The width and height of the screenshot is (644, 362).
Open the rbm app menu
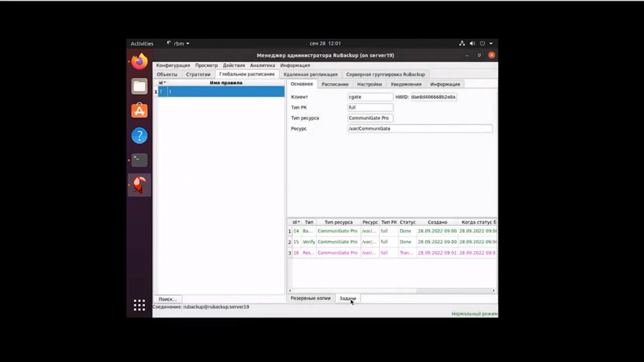(x=178, y=43)
